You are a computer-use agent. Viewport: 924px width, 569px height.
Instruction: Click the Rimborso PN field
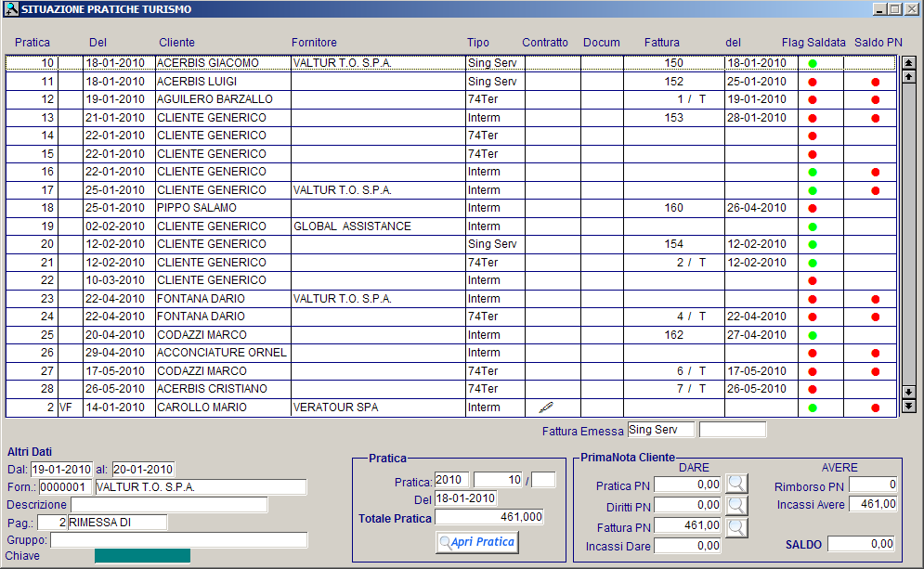(x=873, y=485)
